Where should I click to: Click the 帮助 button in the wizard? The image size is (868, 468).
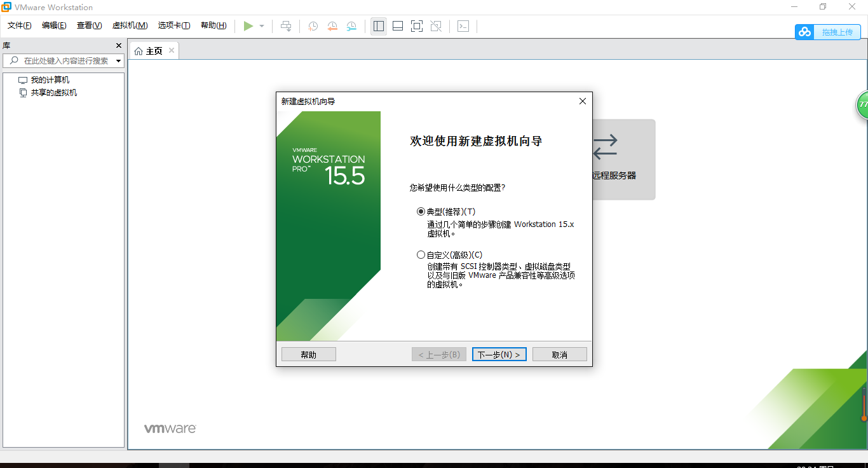[x=309, y=354]
